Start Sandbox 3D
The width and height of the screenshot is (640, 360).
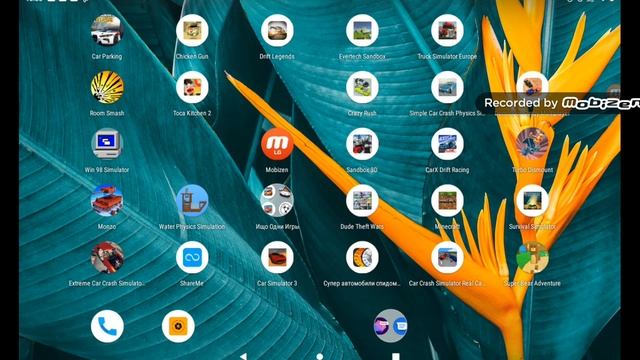(x=362, y=144)
